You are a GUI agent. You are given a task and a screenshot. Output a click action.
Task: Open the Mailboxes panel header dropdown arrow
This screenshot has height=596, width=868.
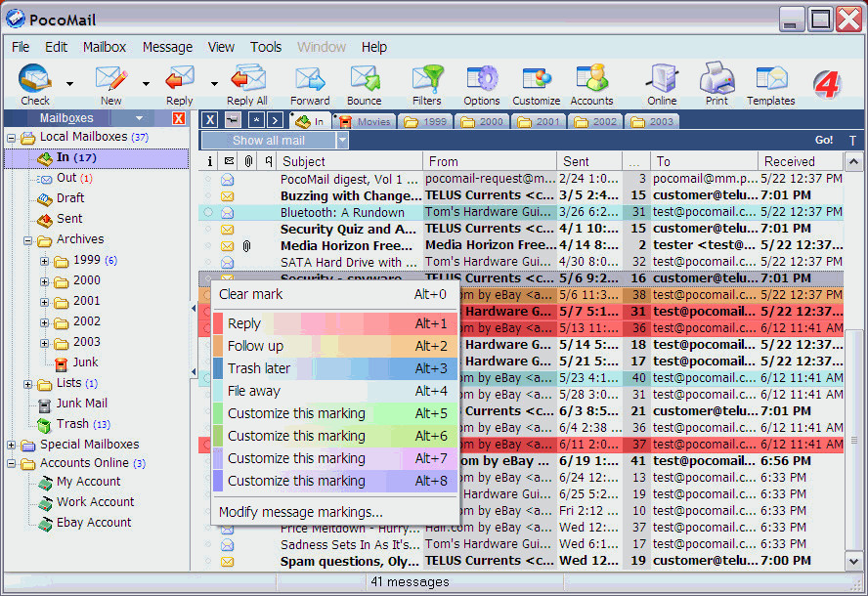tap(139, 118)
